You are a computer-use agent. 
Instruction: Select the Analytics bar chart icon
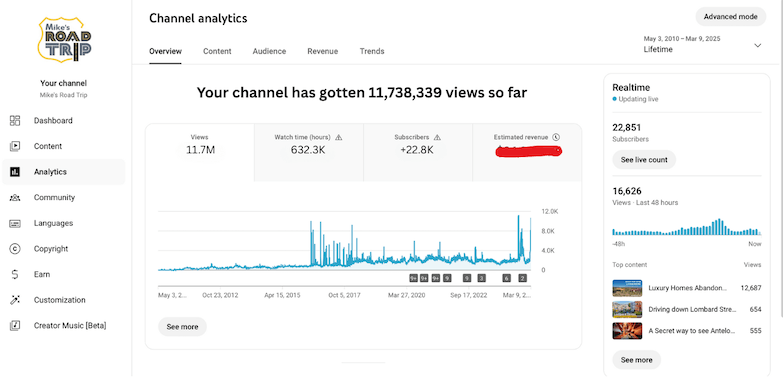pyautogui.click(x=15, y=172)
